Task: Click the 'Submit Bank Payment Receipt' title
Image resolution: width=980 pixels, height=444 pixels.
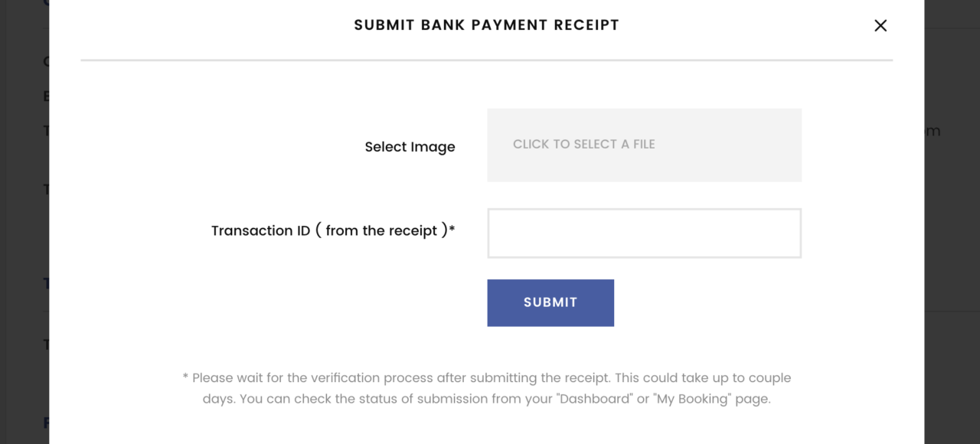Action: tap(486, 25)
